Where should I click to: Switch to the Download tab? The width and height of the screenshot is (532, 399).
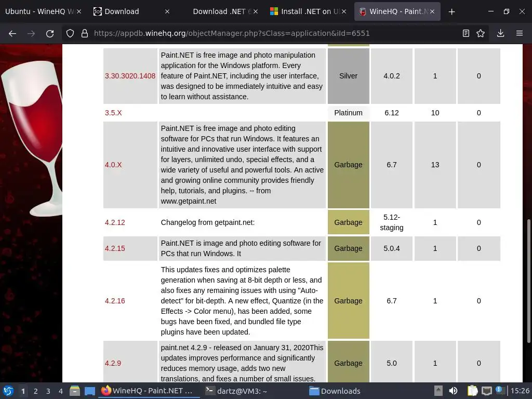click(131, 11)
